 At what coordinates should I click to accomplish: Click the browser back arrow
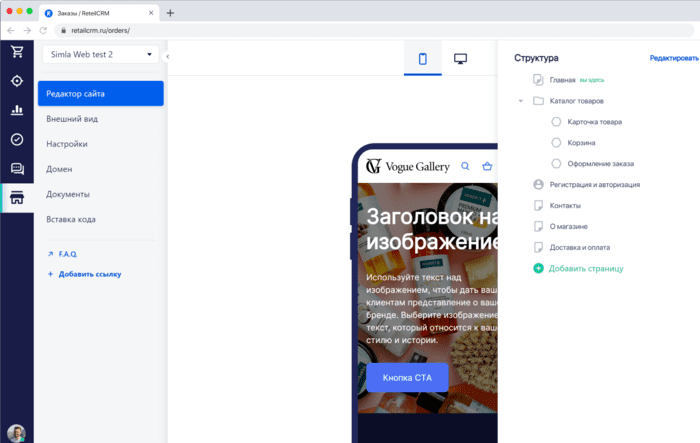11,30
